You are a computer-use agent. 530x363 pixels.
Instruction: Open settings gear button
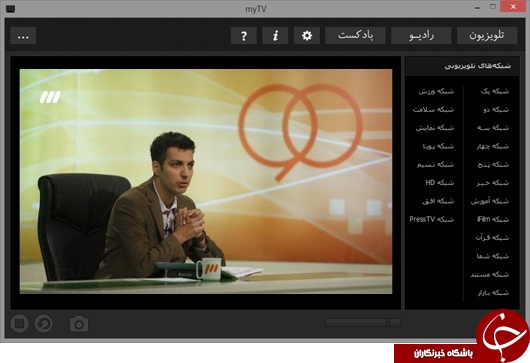point(307,35)
